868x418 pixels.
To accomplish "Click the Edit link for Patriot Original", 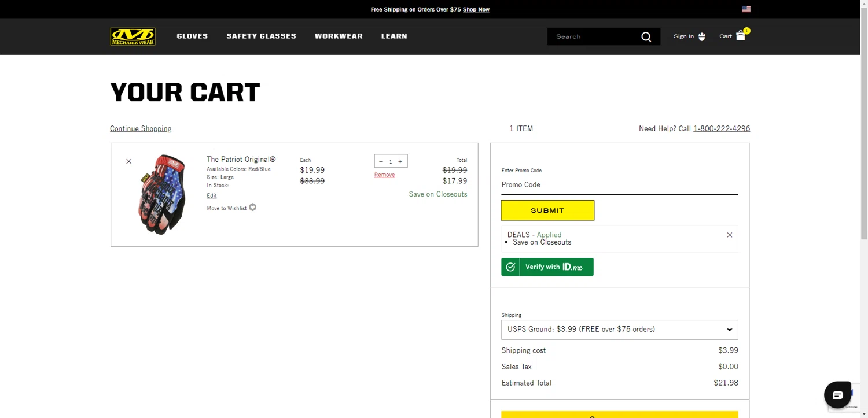I will (x=212, y=195).
